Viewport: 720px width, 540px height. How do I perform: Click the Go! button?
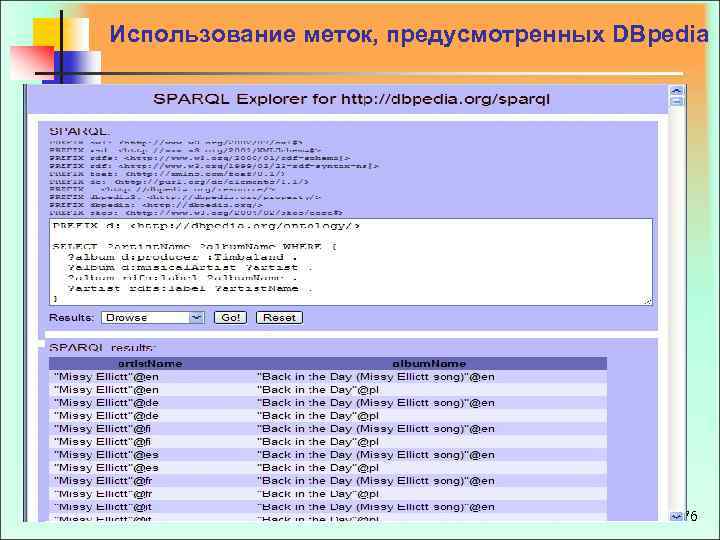[x=231, y=318]
